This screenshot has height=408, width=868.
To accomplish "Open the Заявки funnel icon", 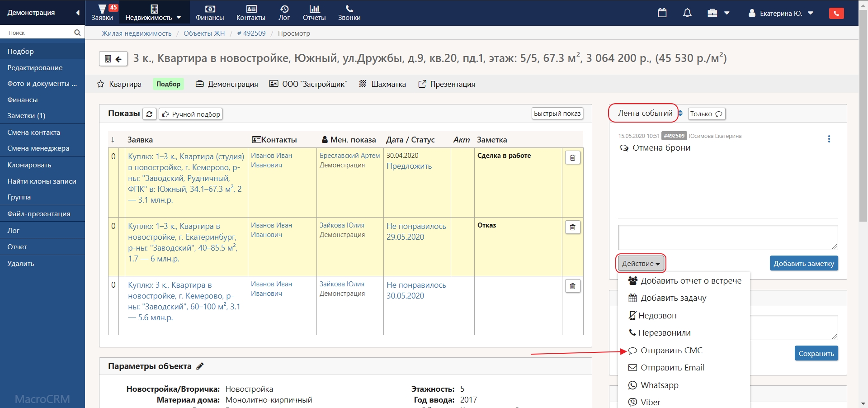I will [102, 13].
